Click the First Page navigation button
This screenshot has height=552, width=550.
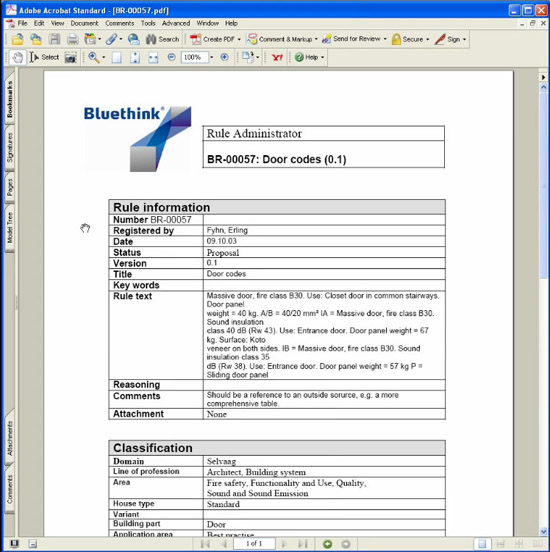click(205, 544)
